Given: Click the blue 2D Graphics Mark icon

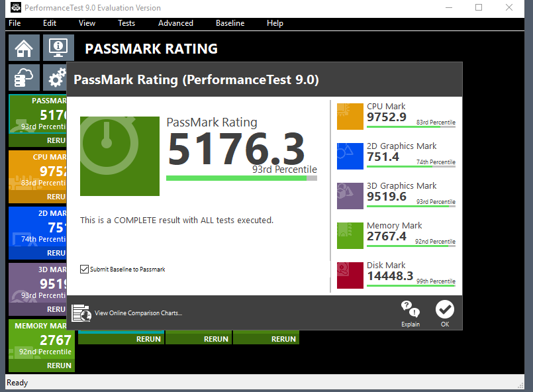Looking at the screenshot, I should pyautogui.click(x=350, y=156).
